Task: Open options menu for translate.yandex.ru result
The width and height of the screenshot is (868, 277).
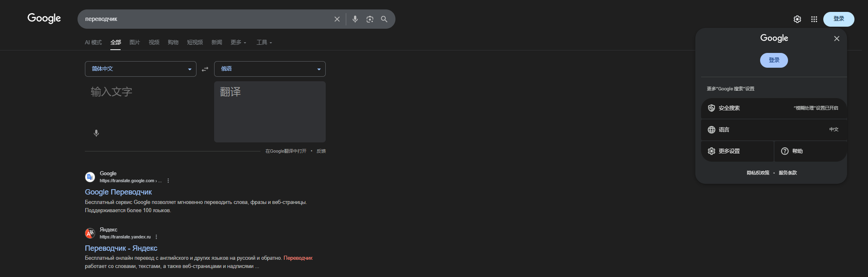Action: coord(156,237)
